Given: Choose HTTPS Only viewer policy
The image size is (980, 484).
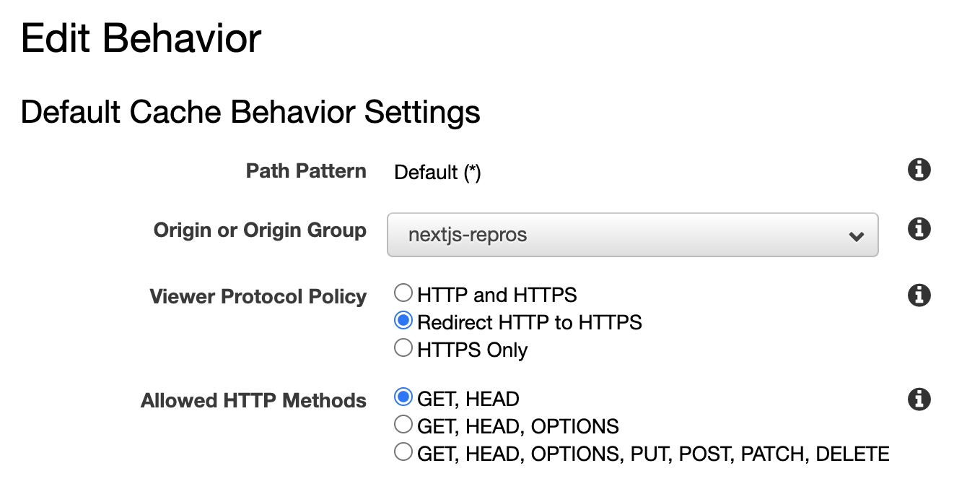Looking at the screenshot, I should coord(403,348).
